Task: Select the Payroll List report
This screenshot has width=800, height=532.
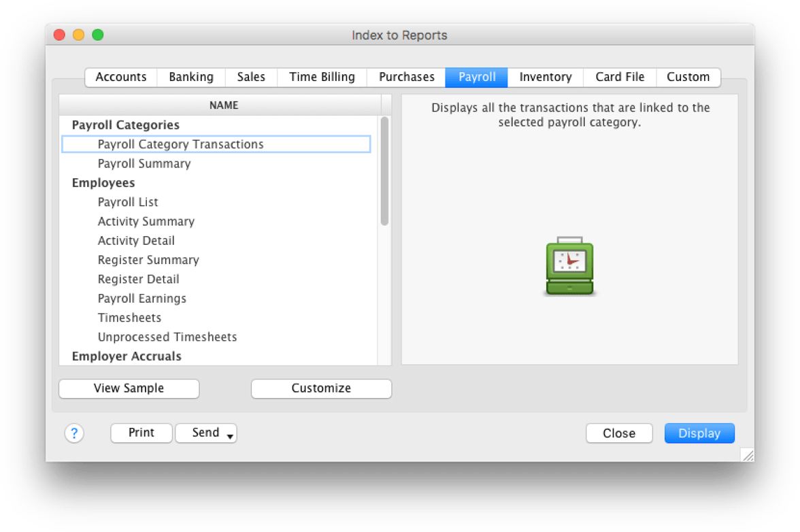Action: (x=128, y=202)
